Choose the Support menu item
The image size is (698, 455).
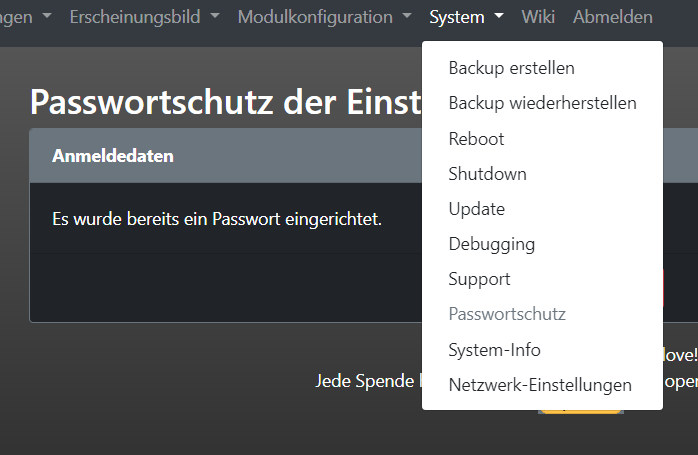479,279
